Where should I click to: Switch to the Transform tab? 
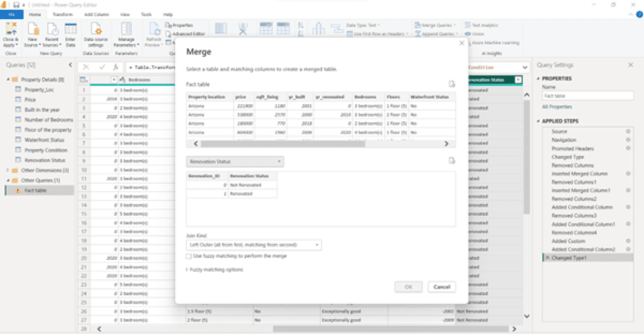(63, 14)
